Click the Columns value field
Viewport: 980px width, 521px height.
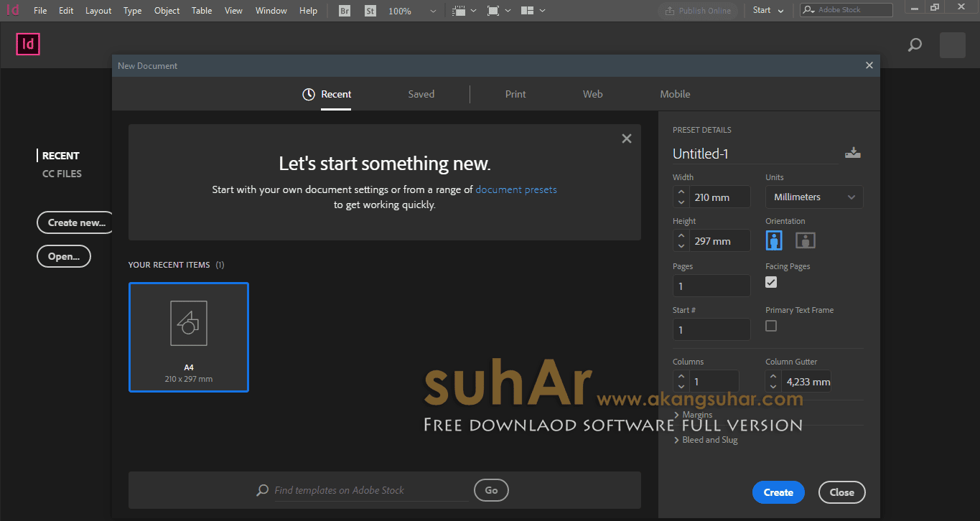point(714,382)
